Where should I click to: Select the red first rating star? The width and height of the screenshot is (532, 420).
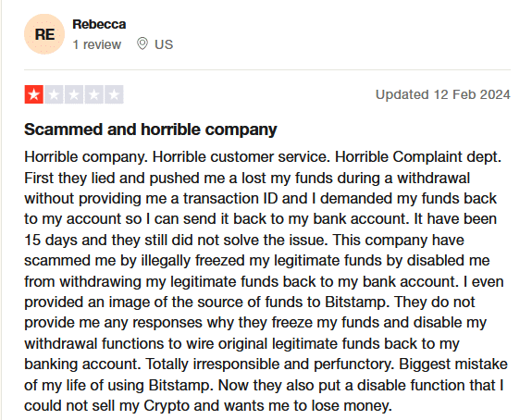pos(34,94)
